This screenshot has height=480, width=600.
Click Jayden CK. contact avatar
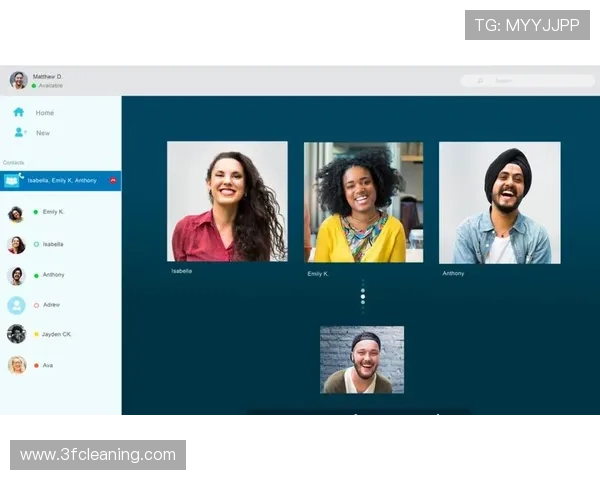point(16,334)
